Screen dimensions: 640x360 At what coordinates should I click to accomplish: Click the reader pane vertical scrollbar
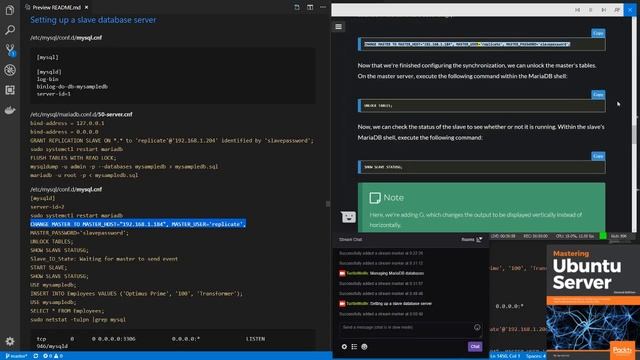(633, 135)
